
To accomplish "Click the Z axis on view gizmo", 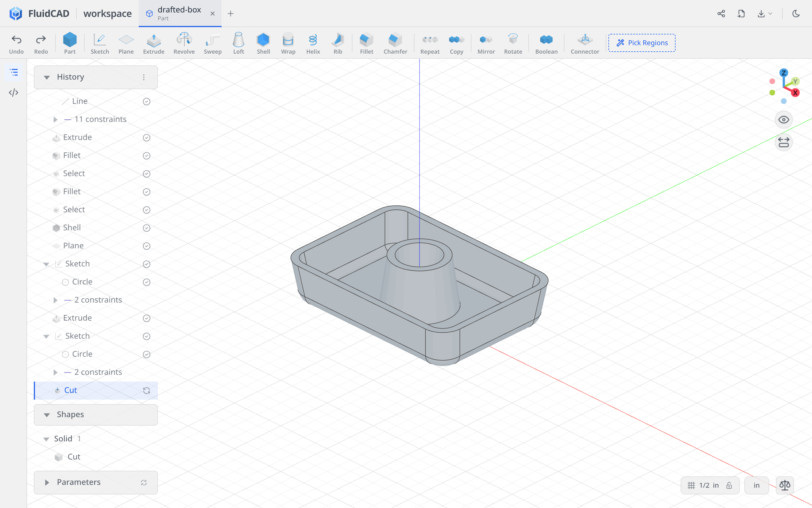I will tap(784, 73).
